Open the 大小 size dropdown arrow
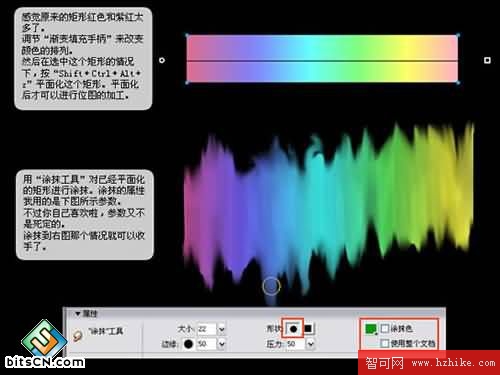The width and height of the screenshot is (500, 375). (x=222, y=329)
